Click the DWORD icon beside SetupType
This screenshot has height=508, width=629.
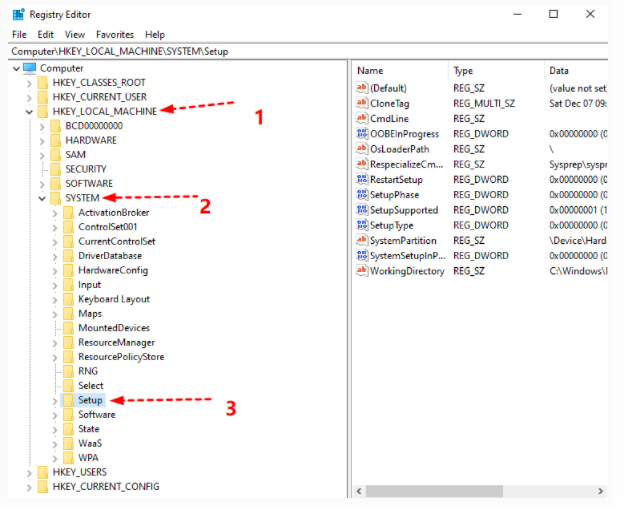362,225
